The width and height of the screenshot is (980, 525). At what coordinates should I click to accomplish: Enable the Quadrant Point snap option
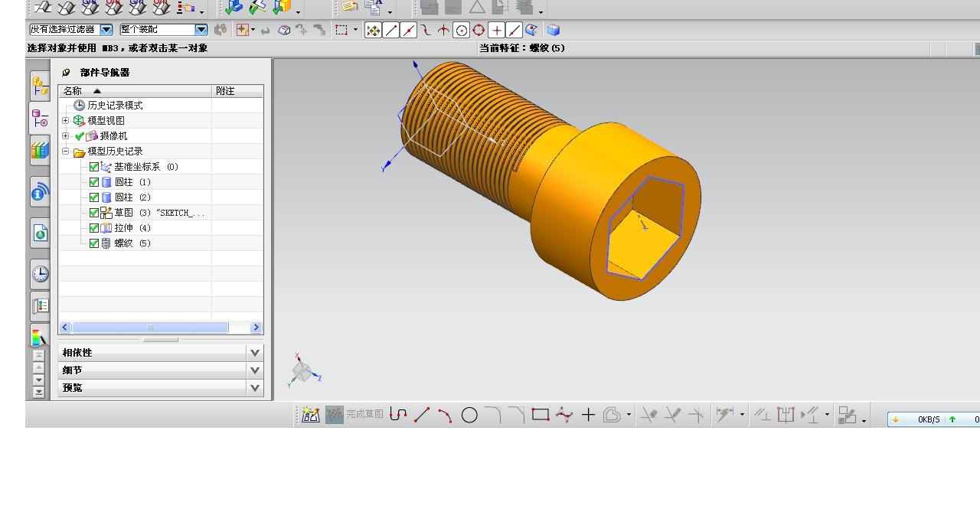coord(479,30)
